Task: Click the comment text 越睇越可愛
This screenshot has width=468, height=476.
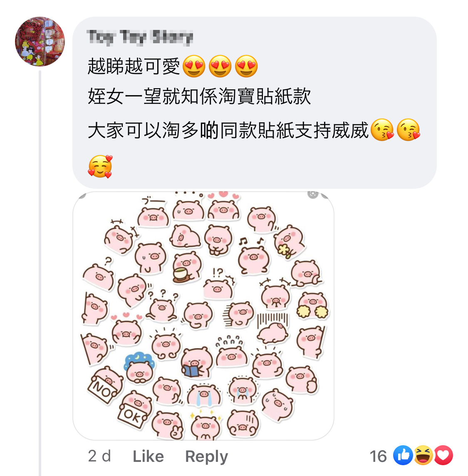Action: (x=134, y=66)
